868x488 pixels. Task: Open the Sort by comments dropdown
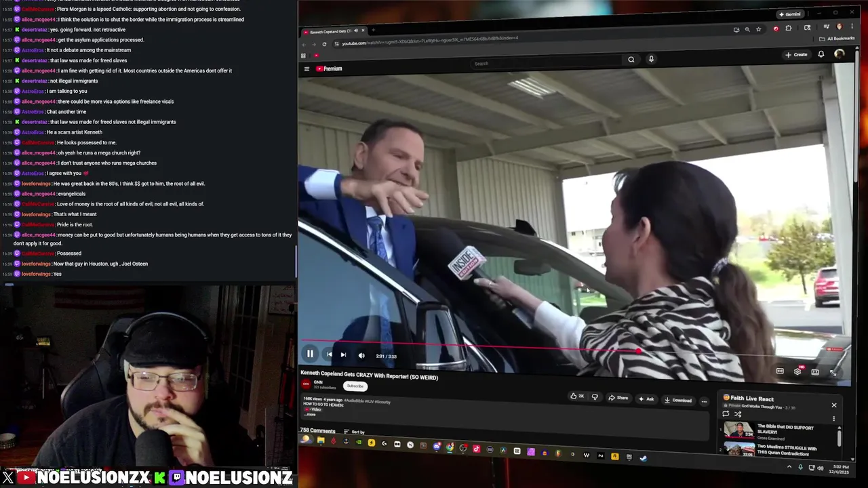point(354,432)
